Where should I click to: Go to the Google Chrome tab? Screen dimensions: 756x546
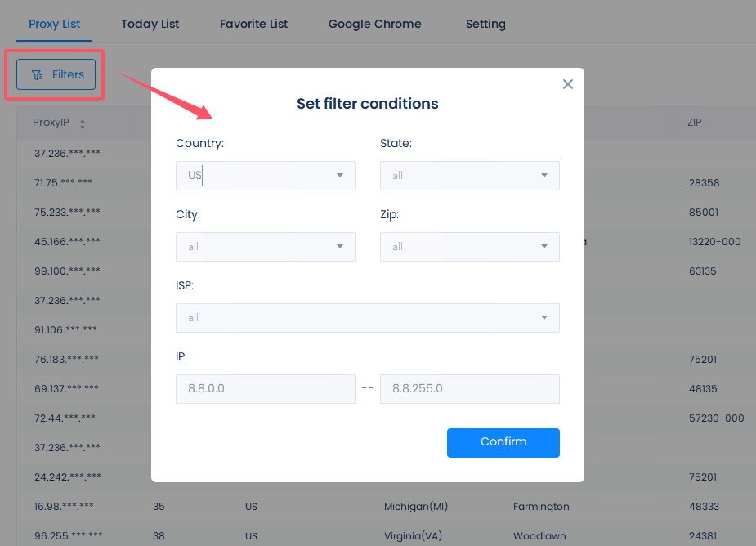pos(375,24)
